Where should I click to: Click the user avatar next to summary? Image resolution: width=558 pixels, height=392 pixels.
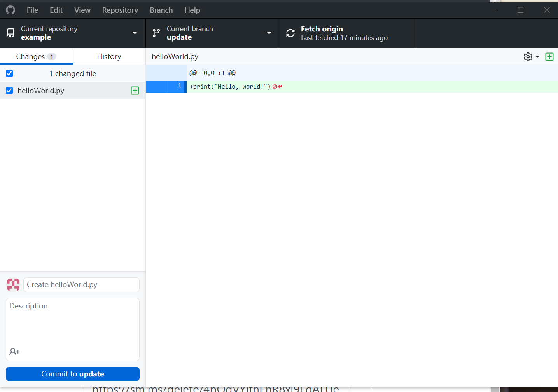[13, 285]
